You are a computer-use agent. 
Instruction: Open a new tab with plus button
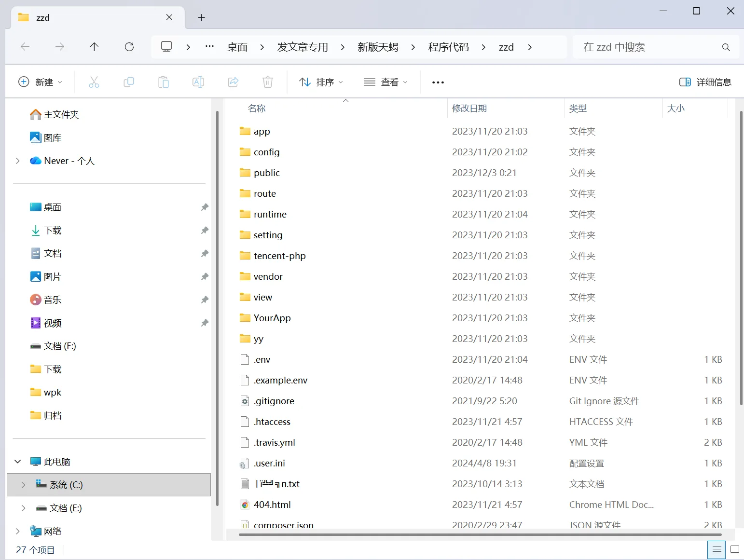202,18
